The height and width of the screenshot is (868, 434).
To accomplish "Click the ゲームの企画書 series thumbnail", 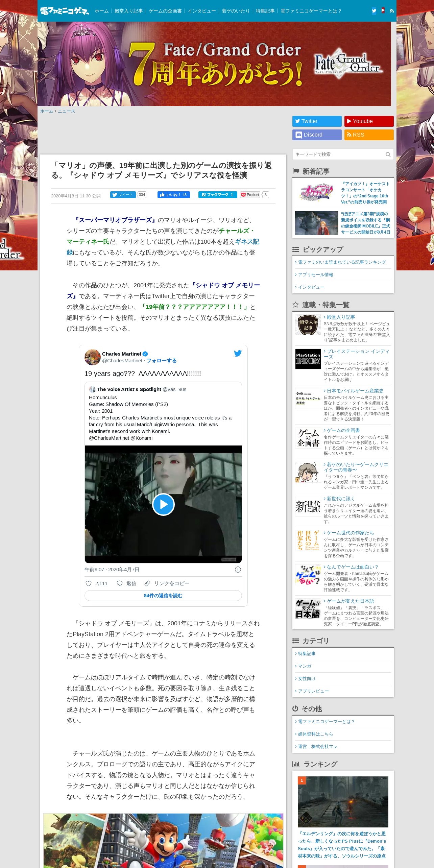I will pos(308,438).
